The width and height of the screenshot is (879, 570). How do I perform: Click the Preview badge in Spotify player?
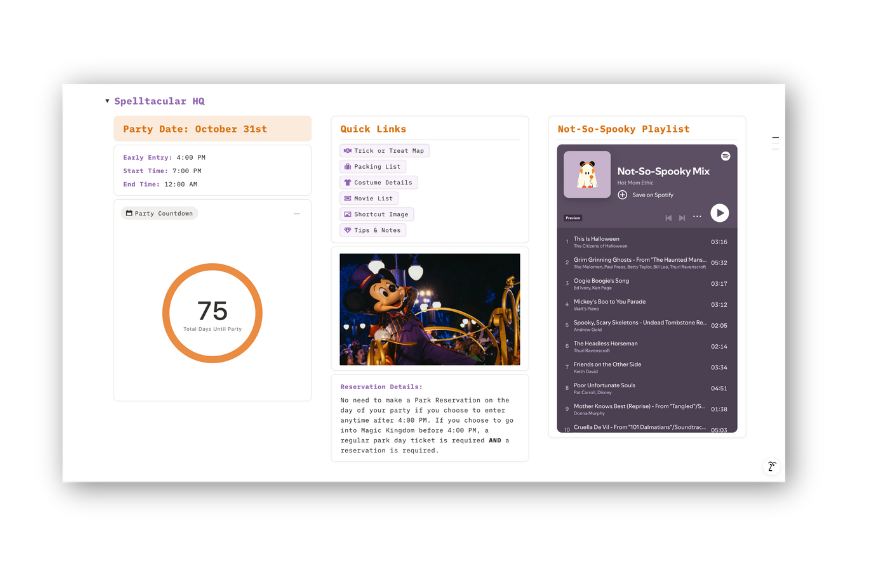[573, 218]
